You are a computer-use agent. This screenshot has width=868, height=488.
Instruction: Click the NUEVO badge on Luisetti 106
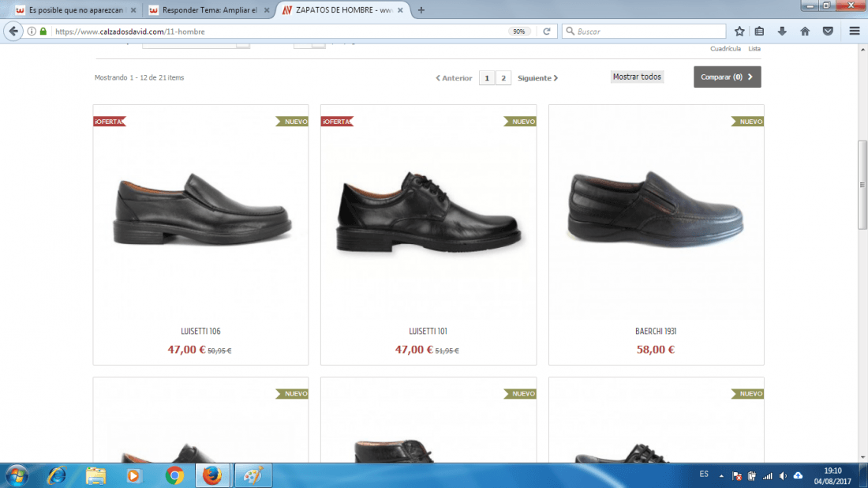click(x=292, y=122)
